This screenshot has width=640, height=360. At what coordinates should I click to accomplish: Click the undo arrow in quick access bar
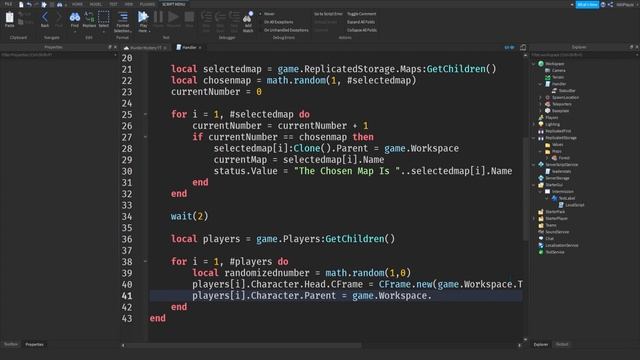coord(29,4)
